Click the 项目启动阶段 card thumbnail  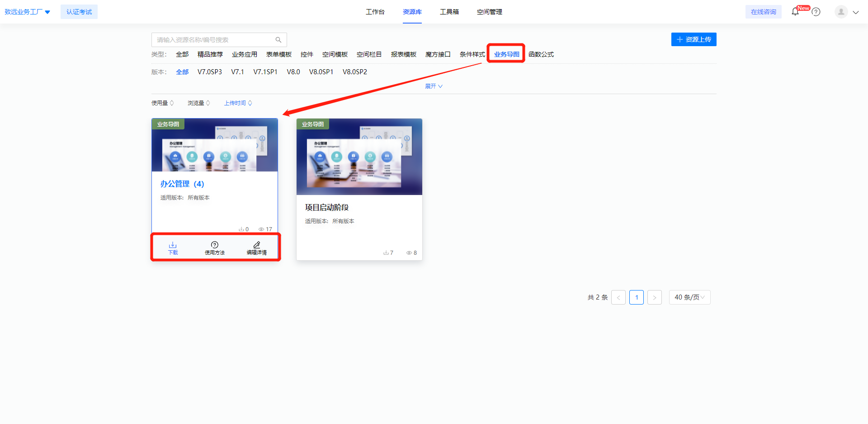pyautogui.click(x=359, y=157)
